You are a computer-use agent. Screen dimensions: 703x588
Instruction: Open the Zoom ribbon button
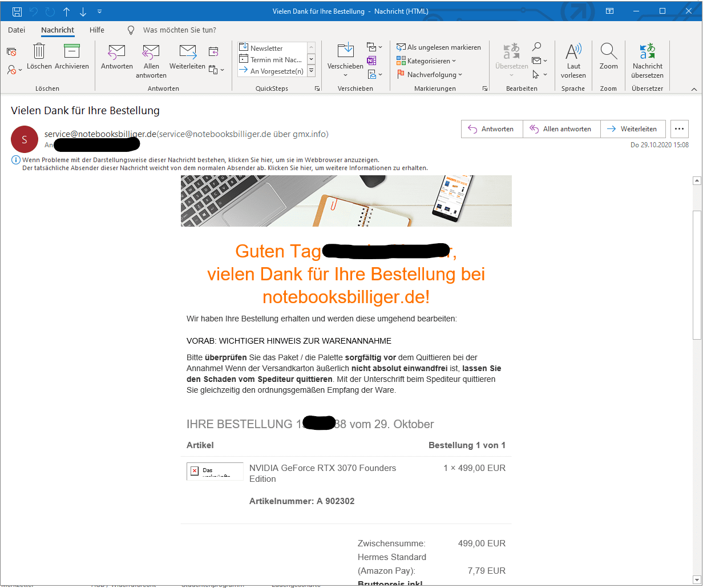click(x=609, y=57)
